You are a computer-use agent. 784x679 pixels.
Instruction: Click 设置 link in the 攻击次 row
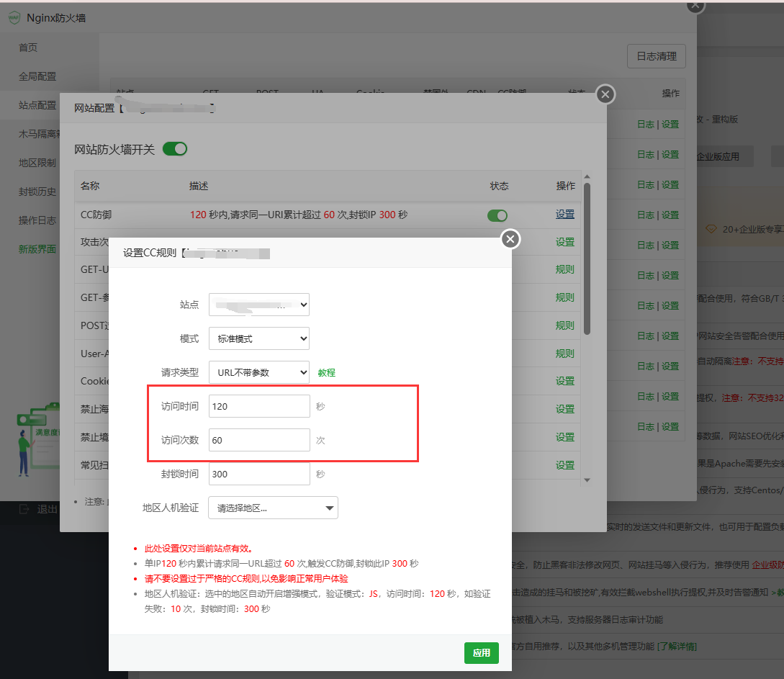point(565,242)
